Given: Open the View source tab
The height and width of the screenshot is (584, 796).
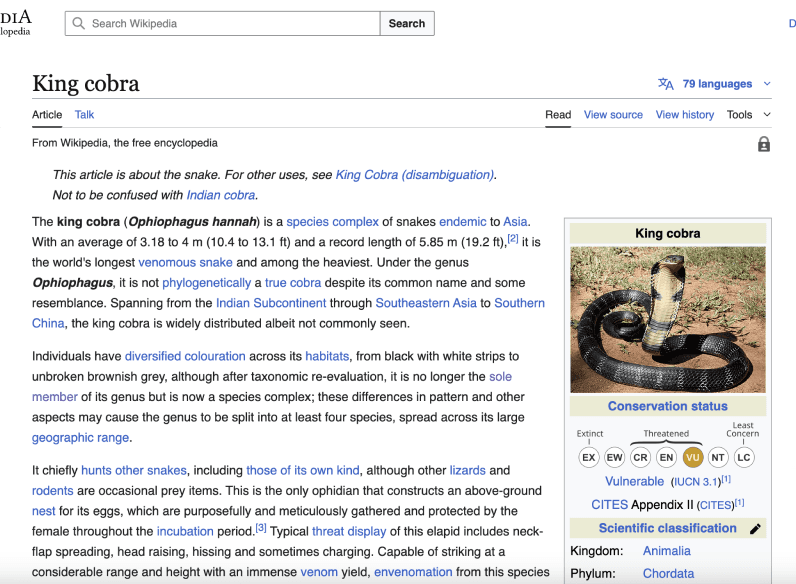Looking at the screenshot, I should 613,115.
